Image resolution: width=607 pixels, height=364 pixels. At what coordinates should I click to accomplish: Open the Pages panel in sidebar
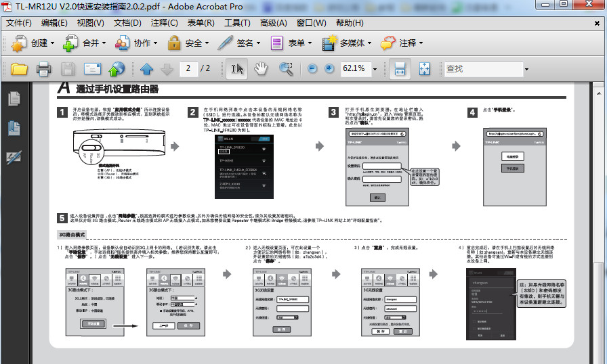pyautogui.click(x=14, y=99)
